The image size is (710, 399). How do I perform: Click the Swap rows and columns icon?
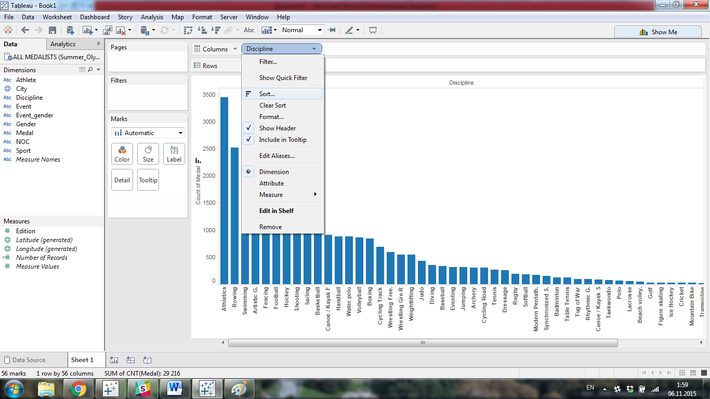point(188,30)
